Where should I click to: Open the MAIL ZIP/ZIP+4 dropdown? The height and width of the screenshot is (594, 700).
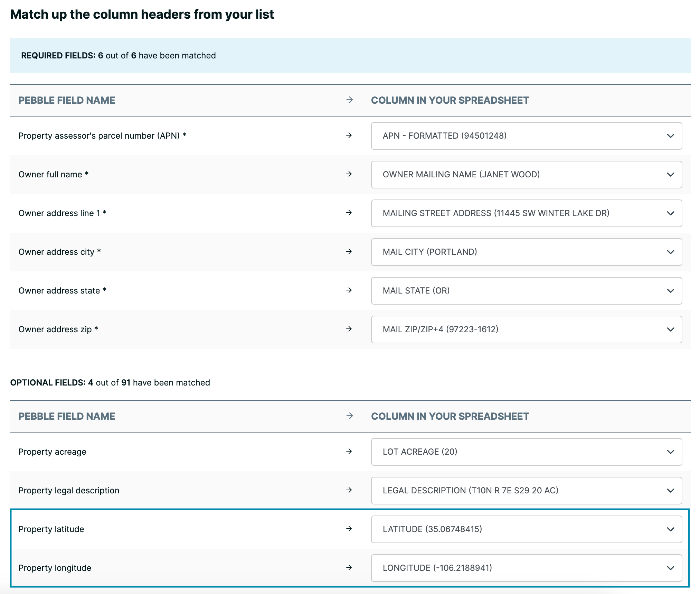pos(526,330)
